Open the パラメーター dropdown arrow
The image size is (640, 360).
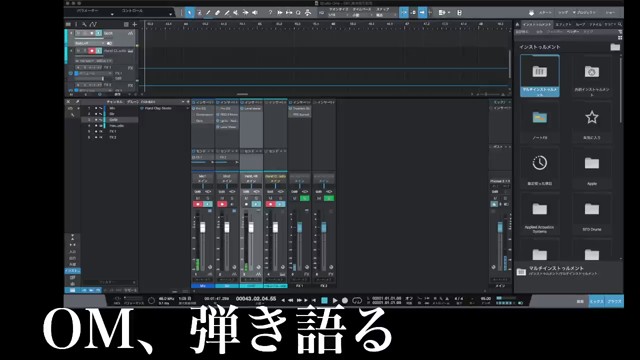coord(112,14)
